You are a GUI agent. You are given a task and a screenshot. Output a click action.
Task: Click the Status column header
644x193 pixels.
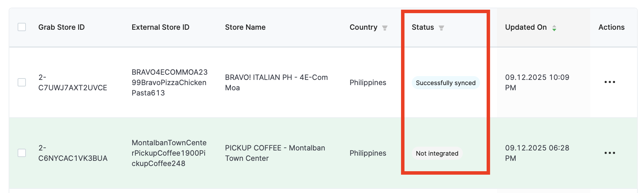[423, 27]
